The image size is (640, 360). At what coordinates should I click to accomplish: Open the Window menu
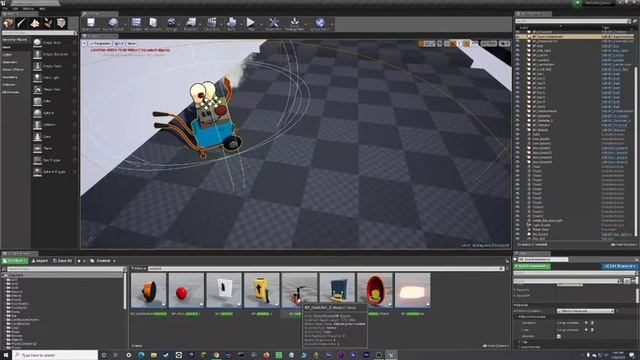(x=28, y=8)
